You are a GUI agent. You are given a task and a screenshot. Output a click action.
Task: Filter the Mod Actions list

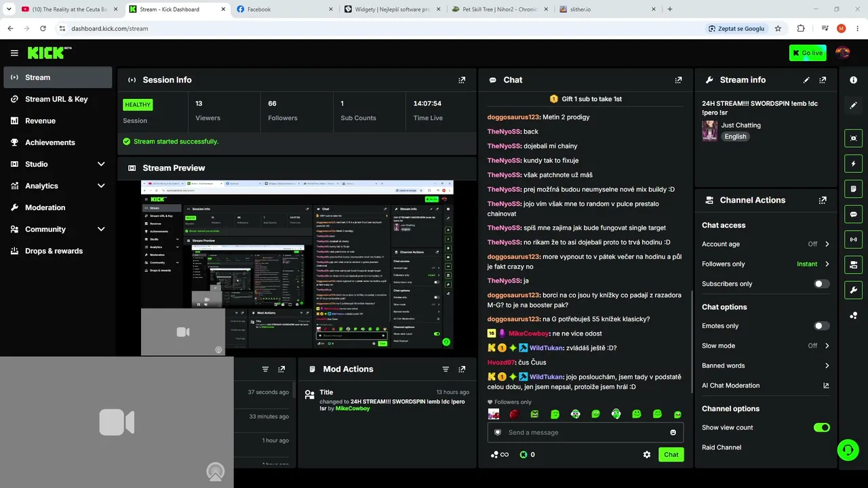point(446,369)
